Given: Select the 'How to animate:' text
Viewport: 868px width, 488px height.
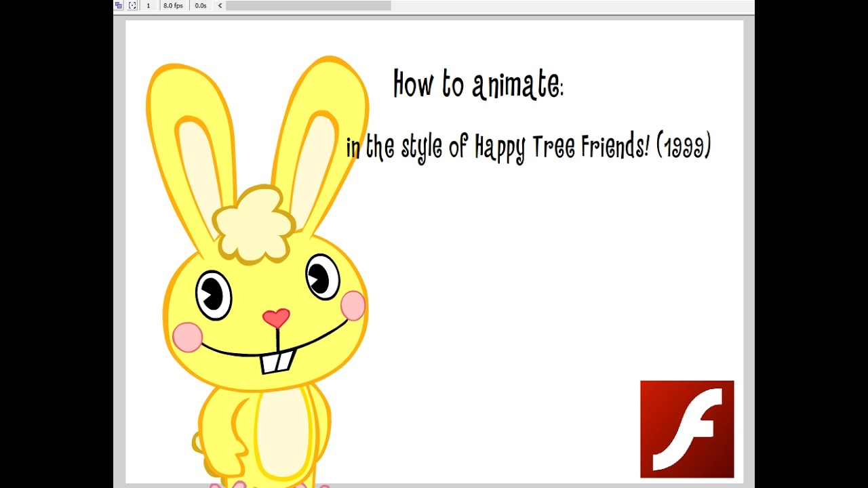Looking at the screenshot, I should click(x=478, y=85).
